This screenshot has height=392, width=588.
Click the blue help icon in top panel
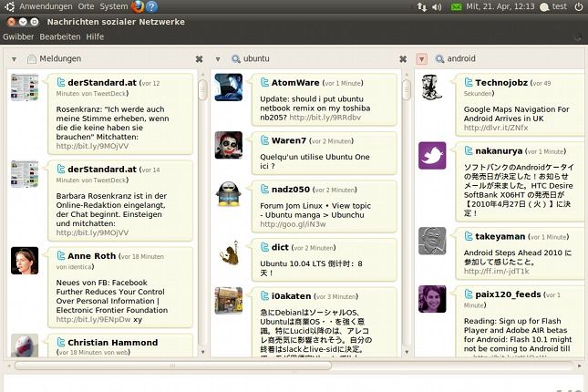click(152, 6)
